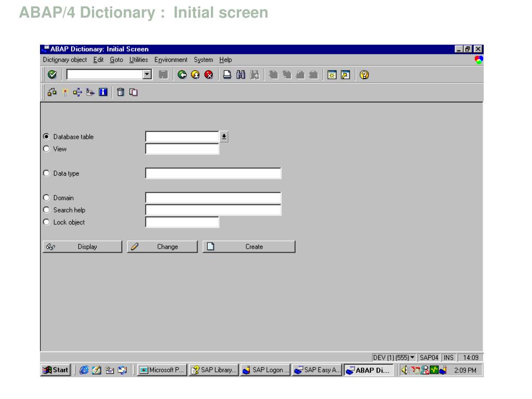The image size is (532, 399).
Task: Click the ABAP Di... taskbar button
Action: tap(369, 370)
